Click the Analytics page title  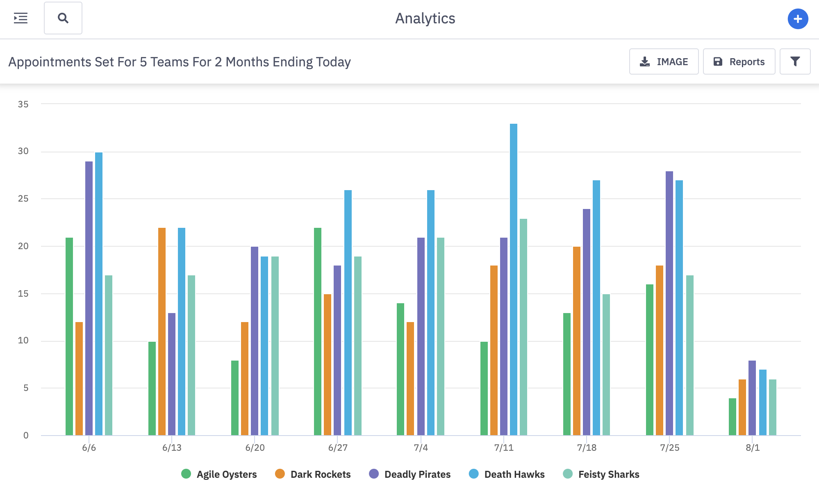pyautogui.click(x=425, y=18)
